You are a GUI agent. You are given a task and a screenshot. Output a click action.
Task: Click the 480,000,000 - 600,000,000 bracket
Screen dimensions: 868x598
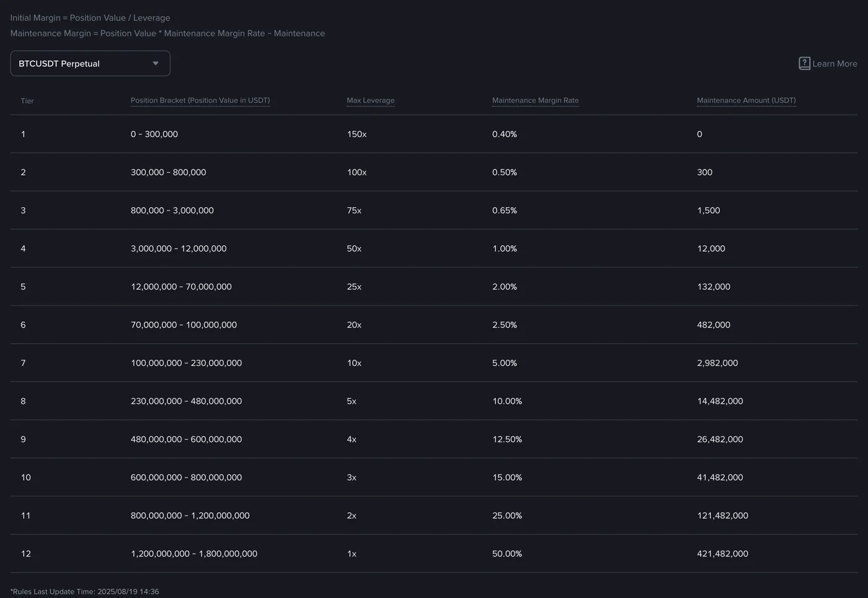[x=186, y=439]
